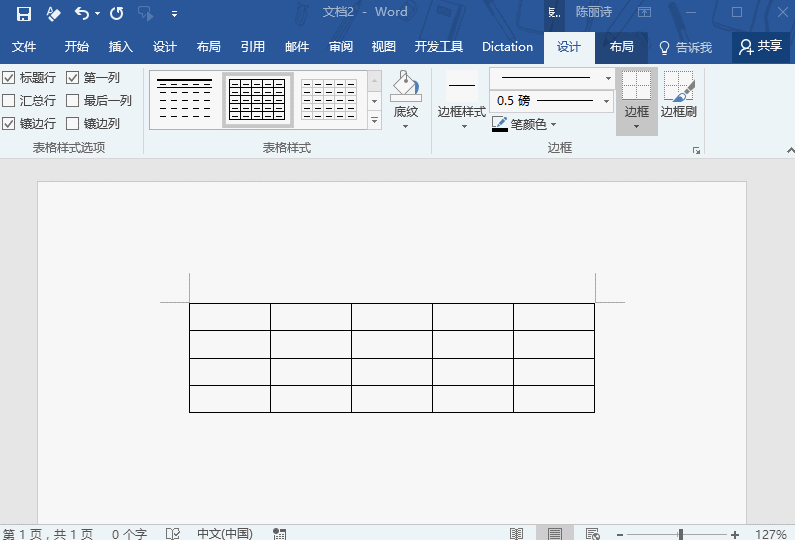Switch to the 插入 tab
Screen dimensions: 795x540
click(121, 47)
